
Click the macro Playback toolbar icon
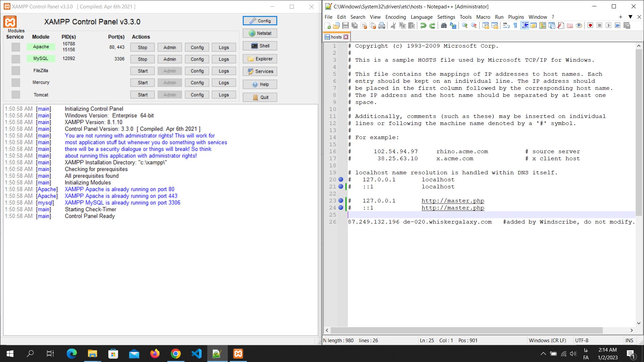coord(608,26)
